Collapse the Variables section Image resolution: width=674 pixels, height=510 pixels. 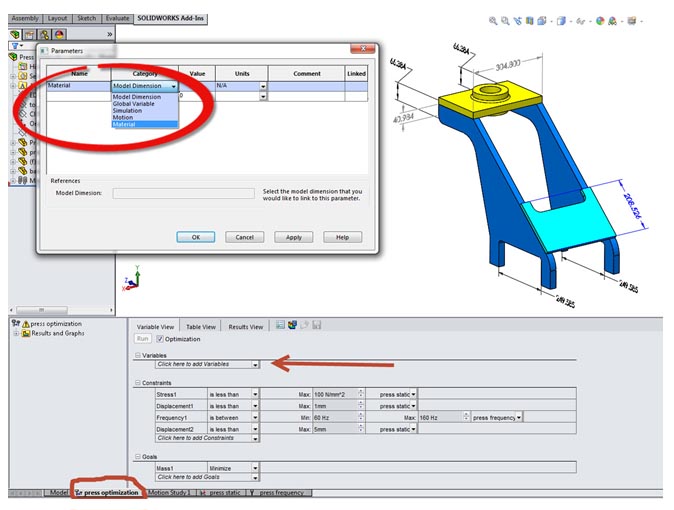point(138,355)
